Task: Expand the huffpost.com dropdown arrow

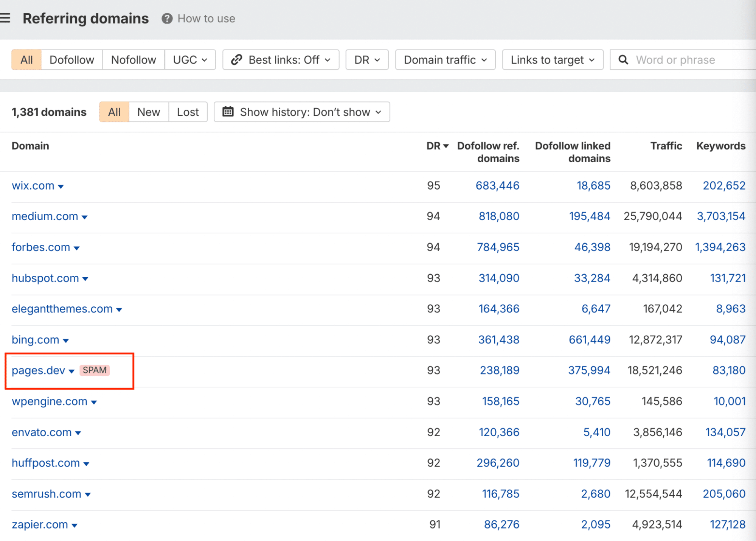Action: 86,464
